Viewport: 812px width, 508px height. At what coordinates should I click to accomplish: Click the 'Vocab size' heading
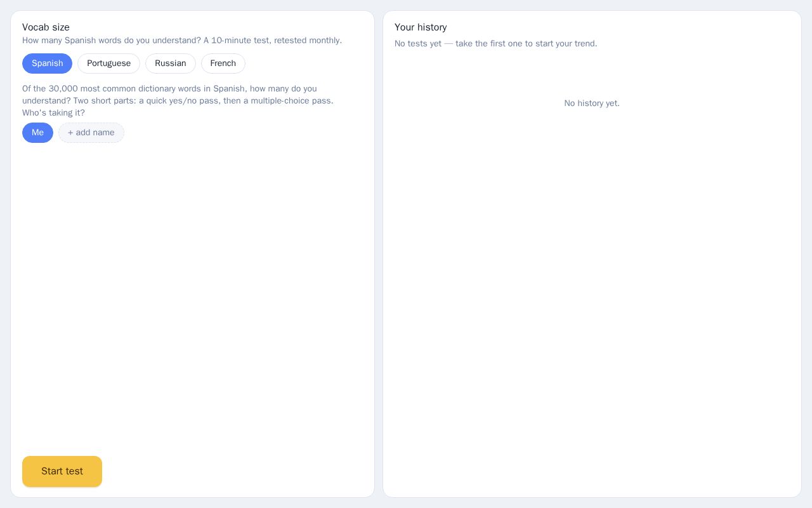pyautogui.click(x=46, y=27)
